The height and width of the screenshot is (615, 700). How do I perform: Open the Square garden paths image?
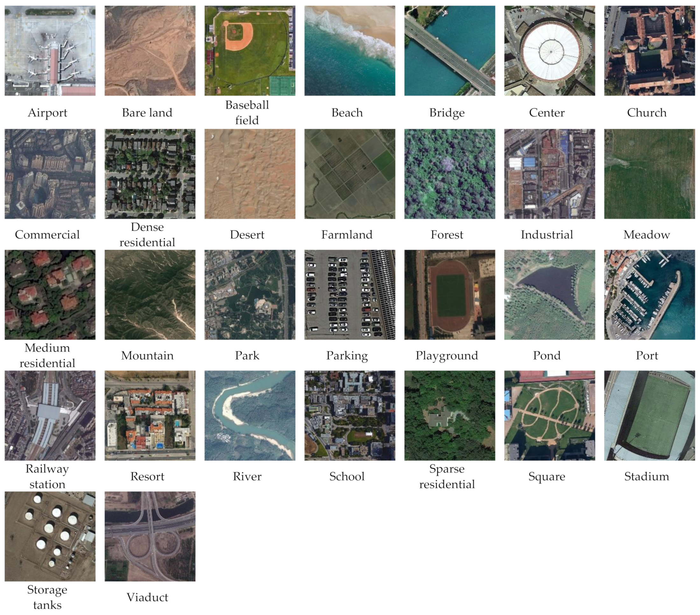550,416
